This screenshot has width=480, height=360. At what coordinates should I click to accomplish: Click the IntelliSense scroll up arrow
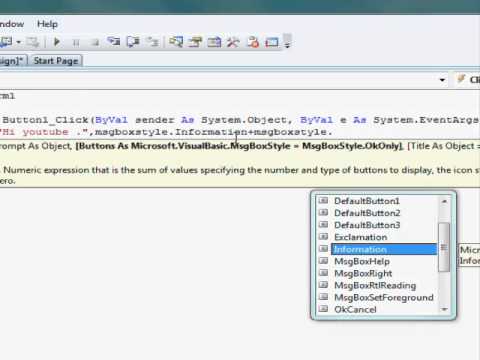444,201
